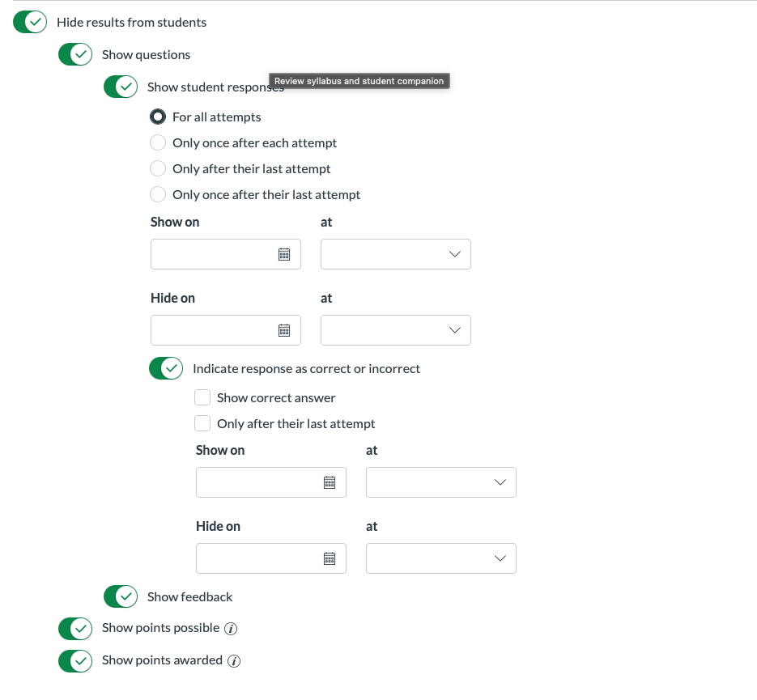Toggle off Hide results from students
757x700 pixels.
click(30, 22)
